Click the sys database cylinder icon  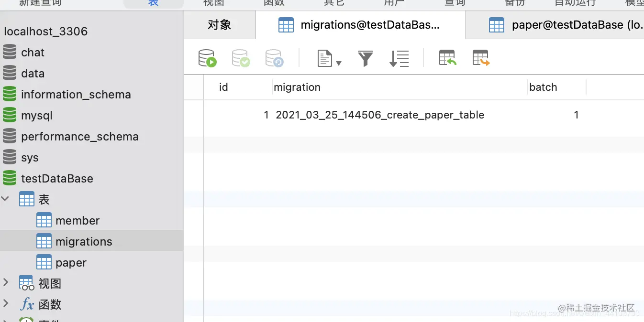10,157
